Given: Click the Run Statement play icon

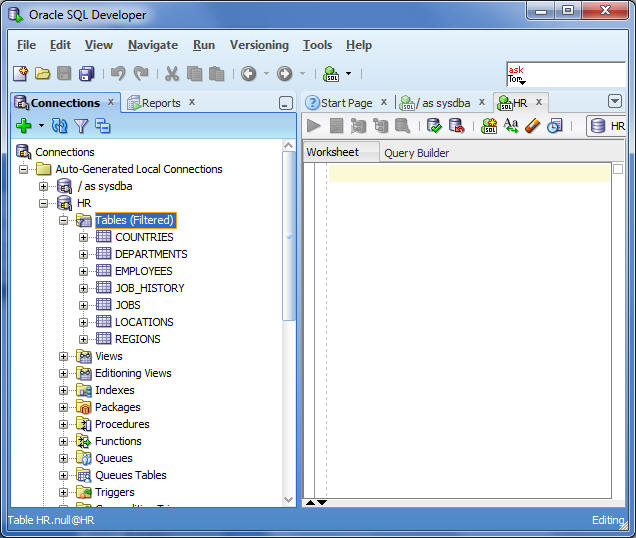Looking at the screenshot, I should (314, 126).
